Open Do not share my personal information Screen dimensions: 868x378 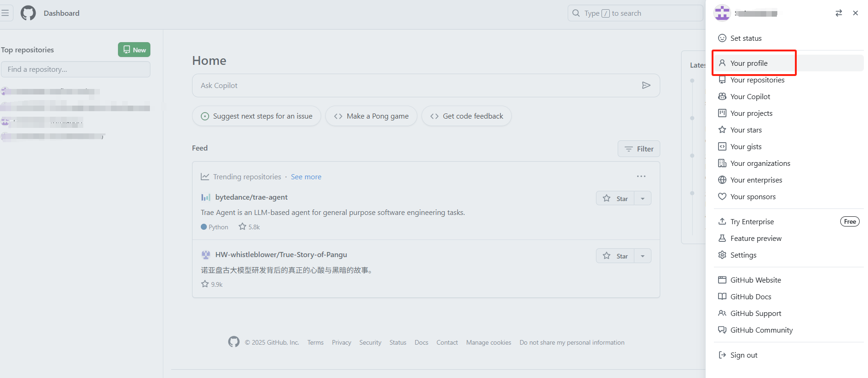pyautogui.click(x=572, y=342)
